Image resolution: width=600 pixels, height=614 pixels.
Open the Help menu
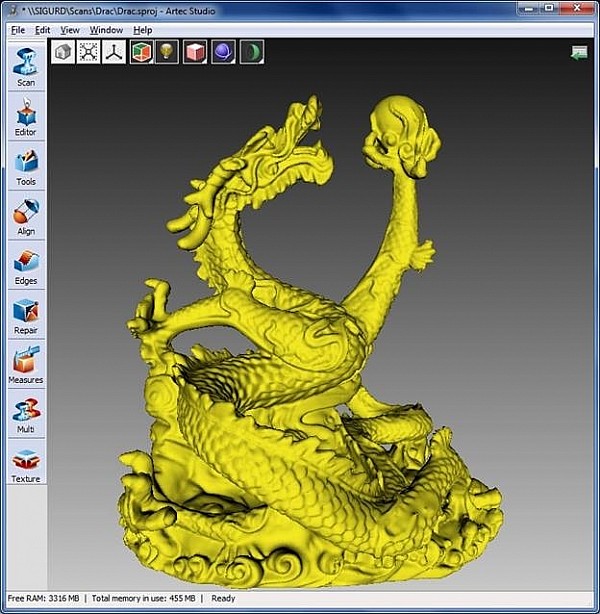coord(143,30)
